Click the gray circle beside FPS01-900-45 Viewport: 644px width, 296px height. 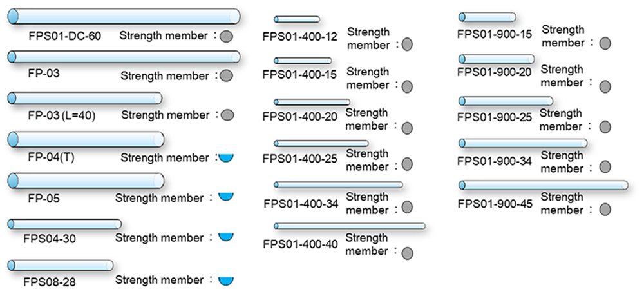point(605,210)
